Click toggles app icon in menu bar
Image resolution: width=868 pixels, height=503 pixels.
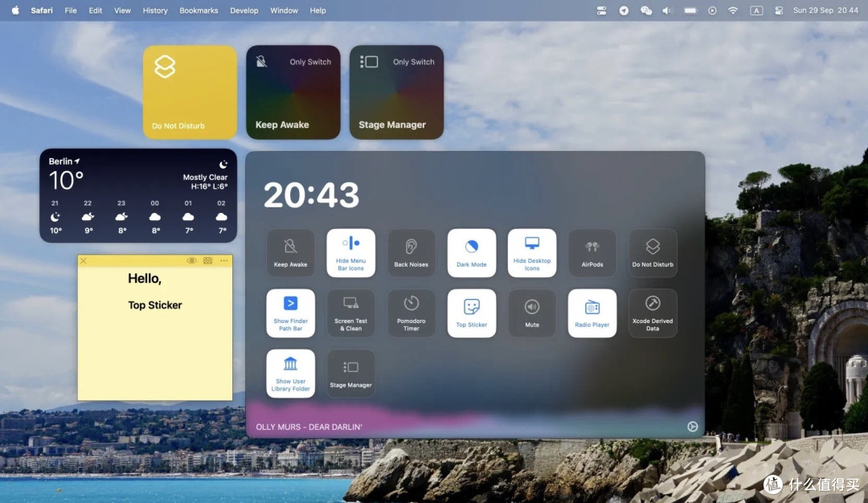601,10
